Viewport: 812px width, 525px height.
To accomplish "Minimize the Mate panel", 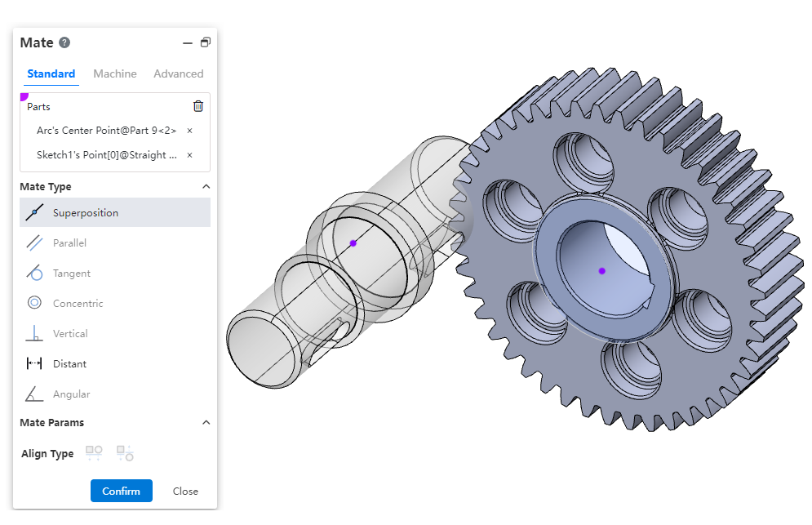I will coord(188,43).
